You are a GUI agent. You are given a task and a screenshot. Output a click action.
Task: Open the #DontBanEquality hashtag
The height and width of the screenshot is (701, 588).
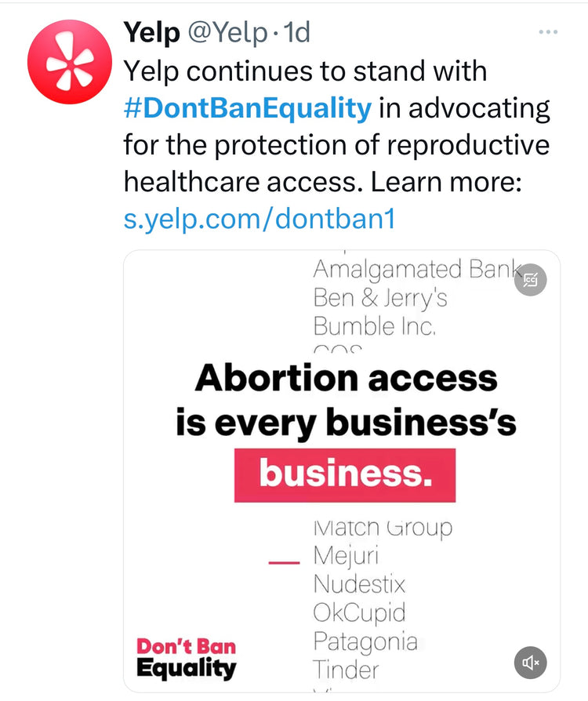pos(248,107)
